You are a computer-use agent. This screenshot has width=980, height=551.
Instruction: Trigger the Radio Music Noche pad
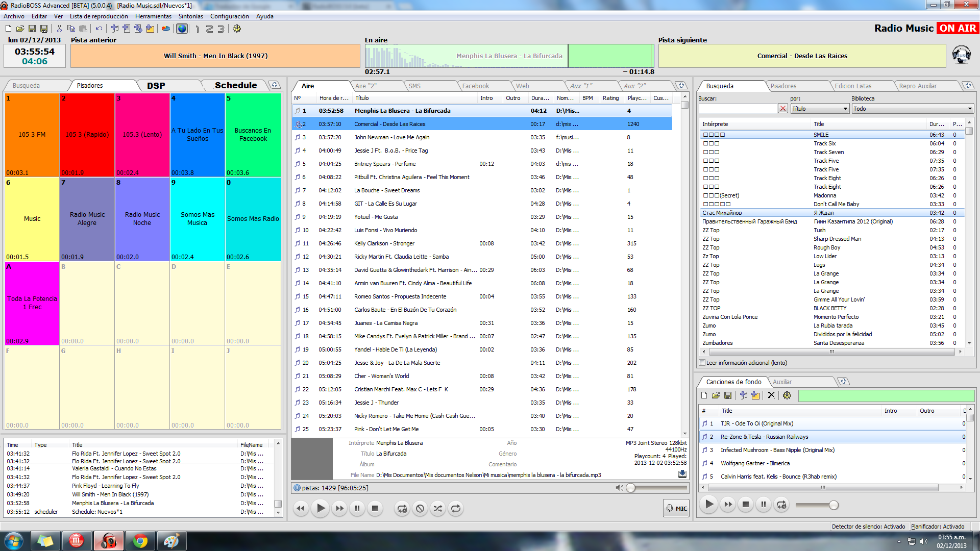(x=142, y=219)
